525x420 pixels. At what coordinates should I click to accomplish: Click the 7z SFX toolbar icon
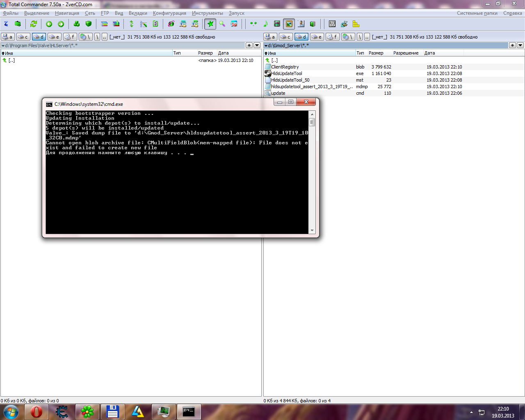point(332,24)
